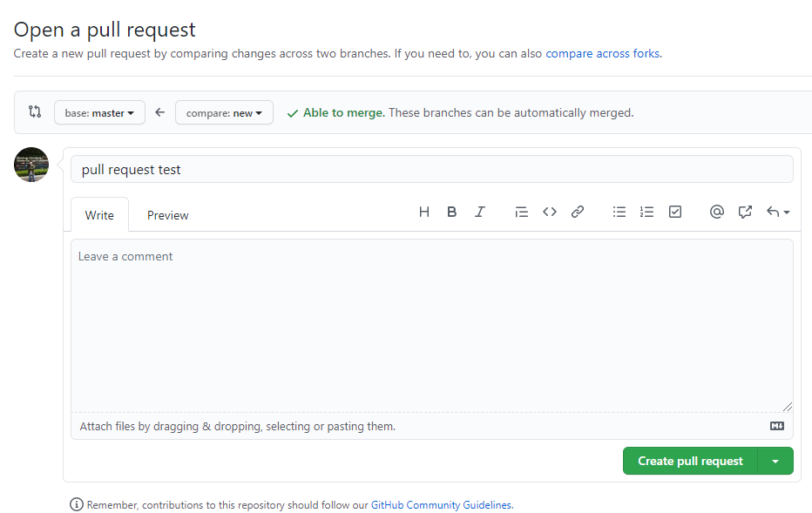Switch to the Preview tab

coord(168,215)
